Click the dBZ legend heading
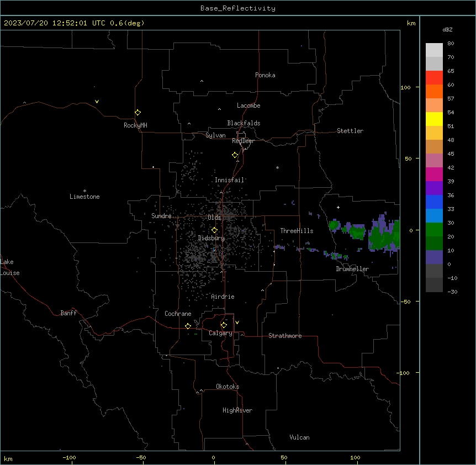This screenshot has height=465, width=476. [x=447, y=29]
